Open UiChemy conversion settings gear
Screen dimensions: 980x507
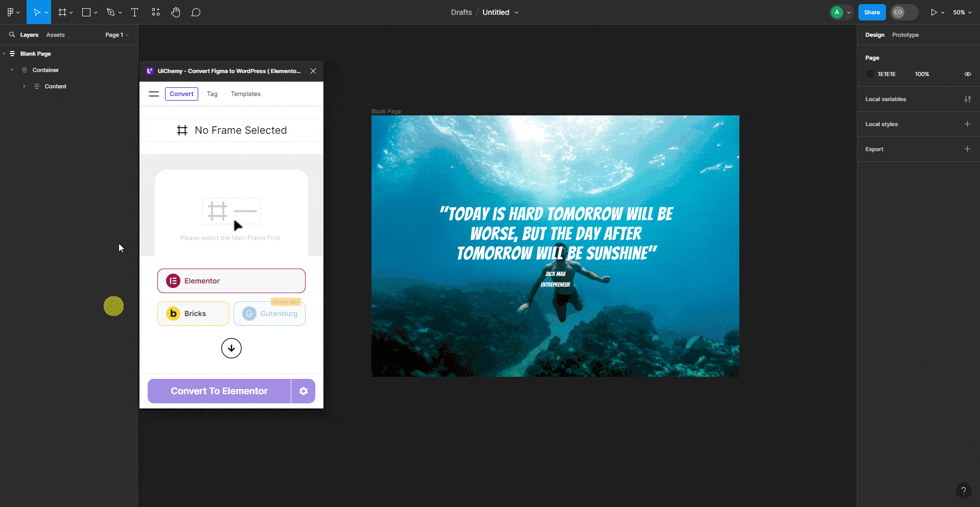[304, 391]
